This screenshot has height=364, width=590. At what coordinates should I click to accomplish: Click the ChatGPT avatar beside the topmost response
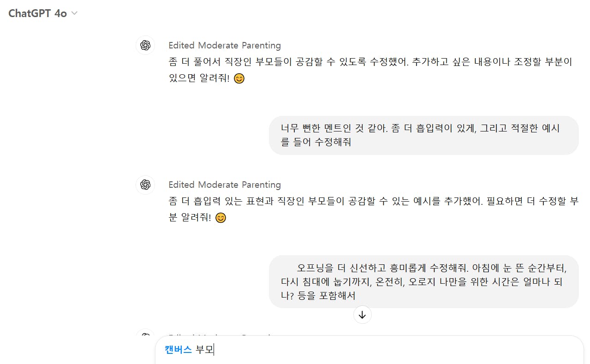click(x=145, y=45)
